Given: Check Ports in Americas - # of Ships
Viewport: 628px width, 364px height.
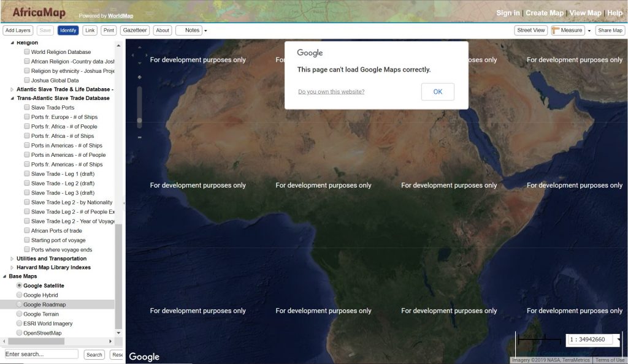Looking at the screenshot, I should coord(27,145).
